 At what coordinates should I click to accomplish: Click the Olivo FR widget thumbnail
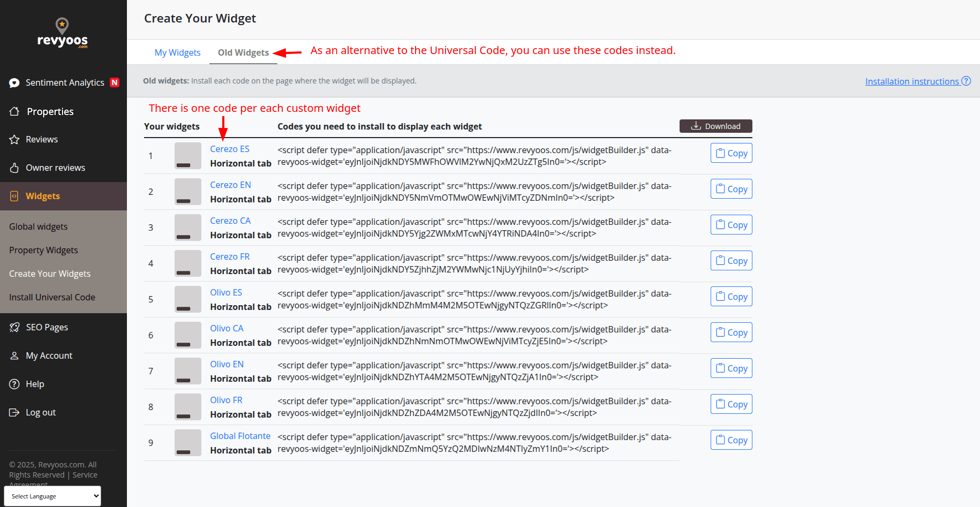[x=188, y=407]
